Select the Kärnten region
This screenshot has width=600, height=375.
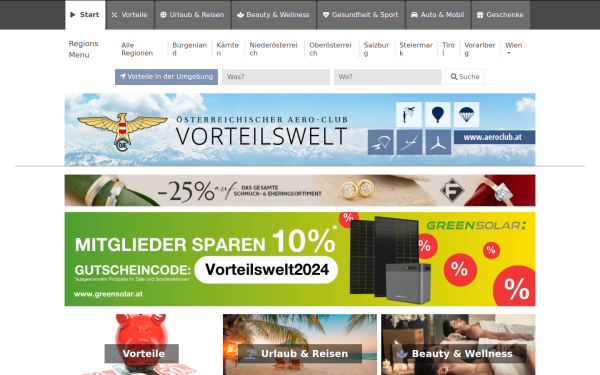(x=228, y=49)
